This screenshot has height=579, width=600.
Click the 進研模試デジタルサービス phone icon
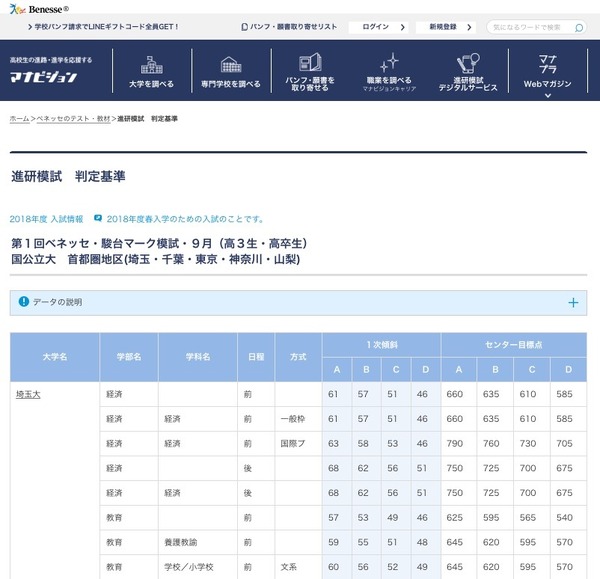click(x=468, y=62)
